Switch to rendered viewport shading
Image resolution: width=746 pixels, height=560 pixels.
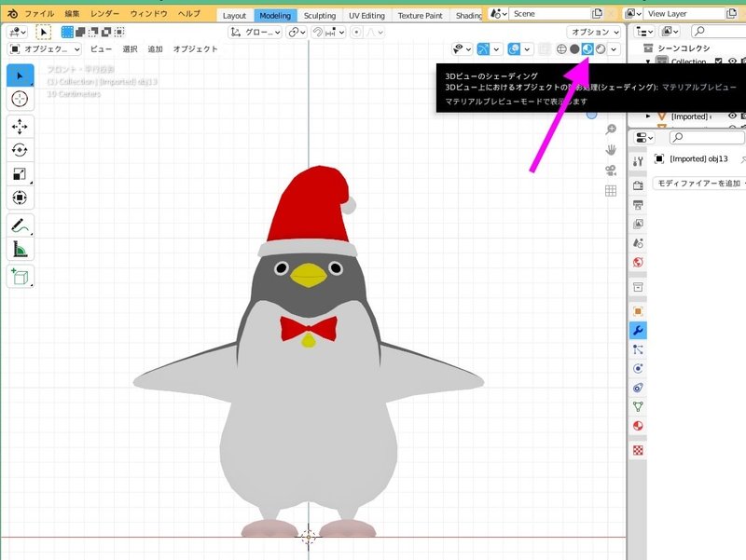pos(601,49)
